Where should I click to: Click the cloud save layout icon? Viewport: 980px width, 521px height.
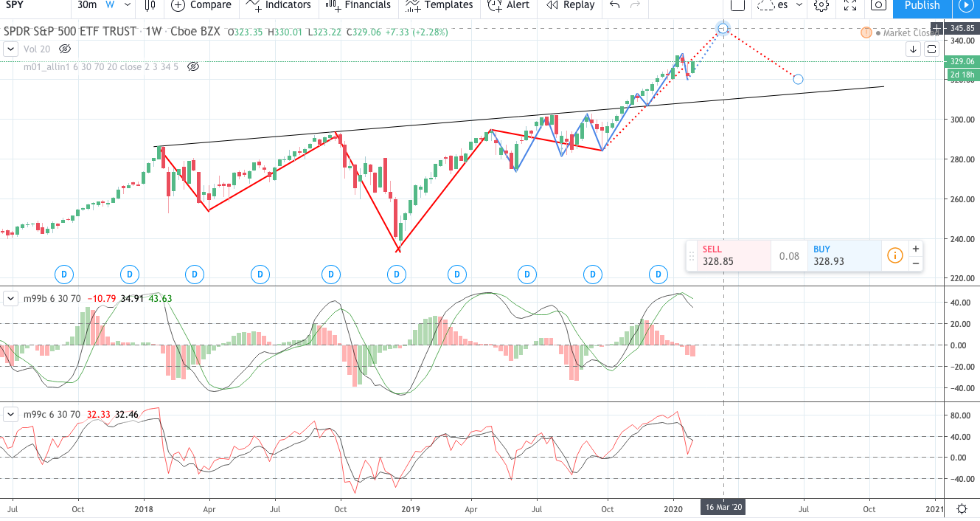767,5
